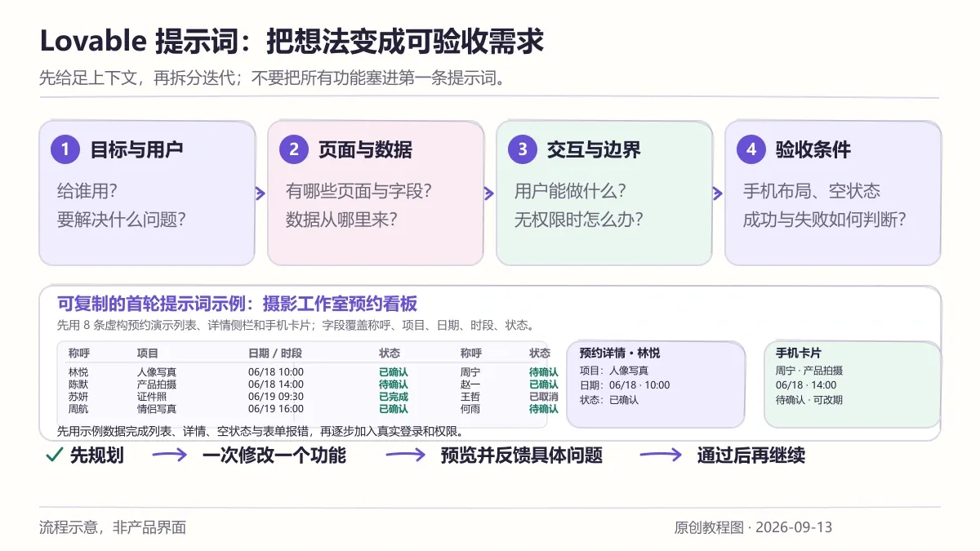Click the numbered circle 2 beside 页面与数据

pyautogui.click(x=294, y=149)
